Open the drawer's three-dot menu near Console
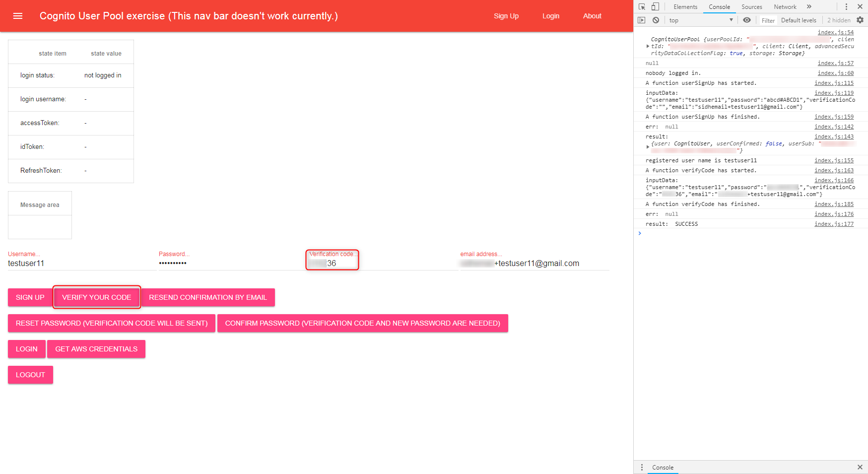Screen dimensions: 868x474 [642, 467]
